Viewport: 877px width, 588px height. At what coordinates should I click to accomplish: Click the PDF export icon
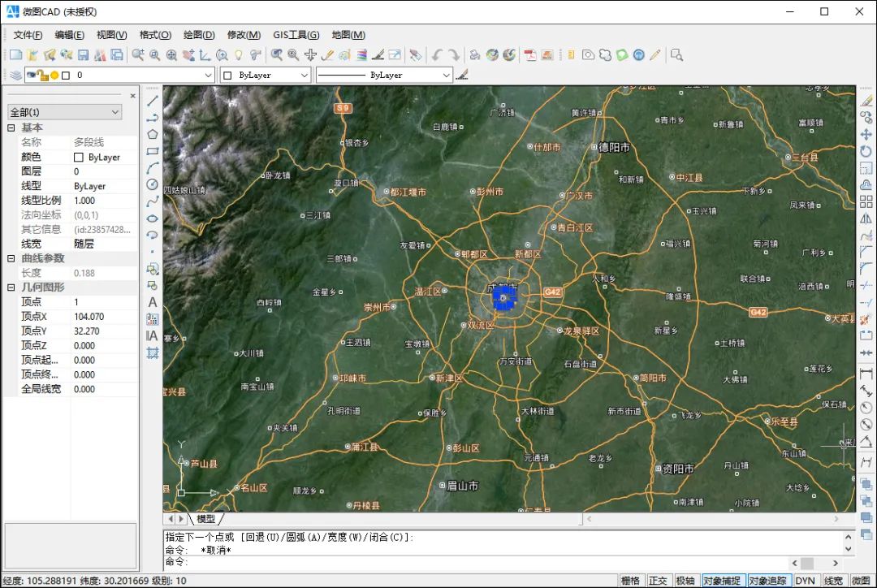tap(529, 55)
